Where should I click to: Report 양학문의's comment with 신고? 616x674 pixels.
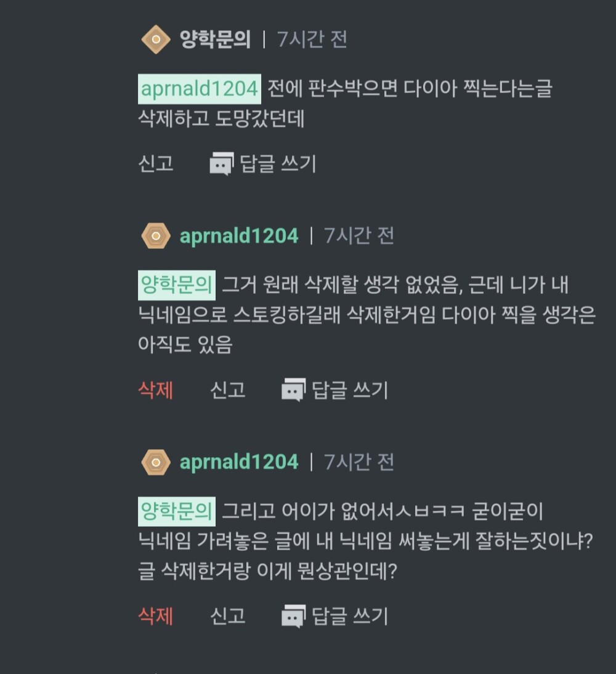[x=156, y=164]
